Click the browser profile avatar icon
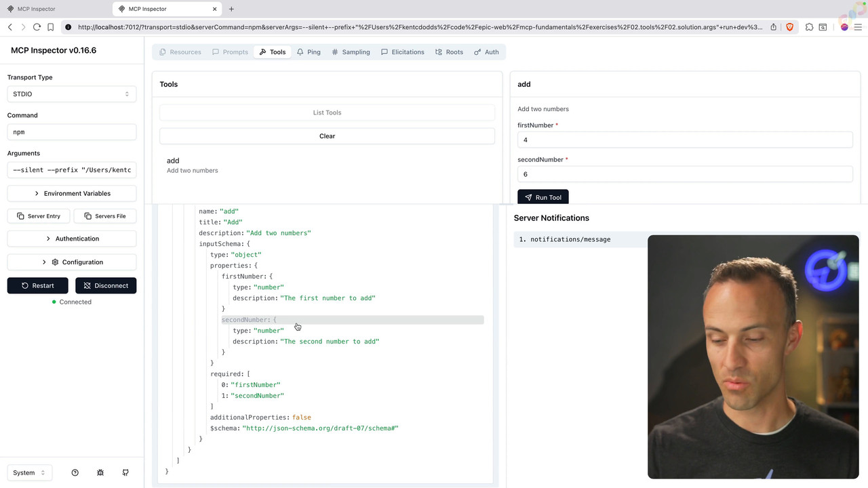Screen dimensions: 868x488 [844, 27]
